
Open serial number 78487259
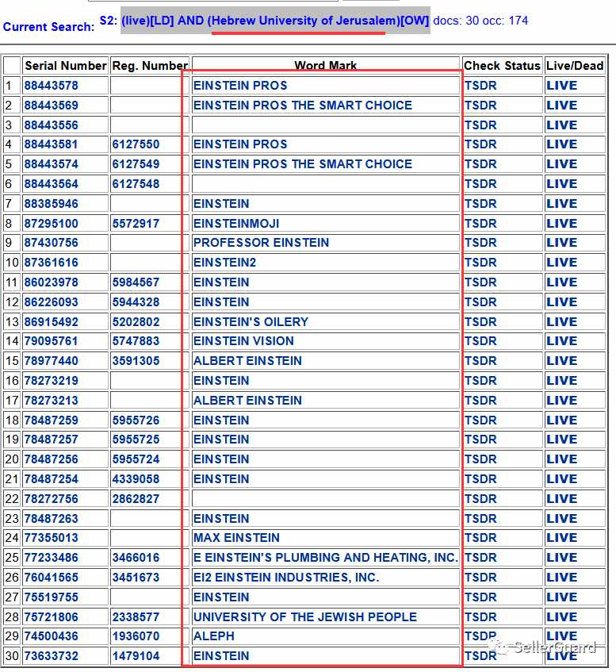click(x=51, y=420)
